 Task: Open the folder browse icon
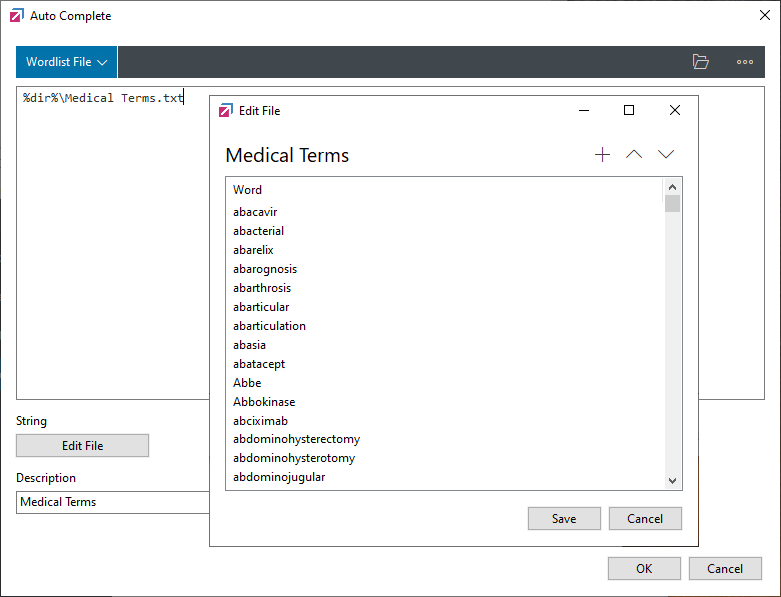tap(701, 62)
